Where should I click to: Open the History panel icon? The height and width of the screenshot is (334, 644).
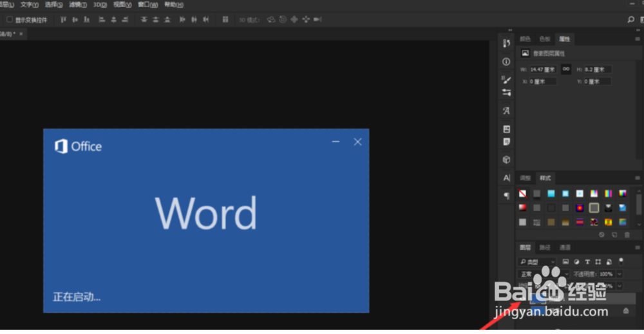tap(506, 44)
